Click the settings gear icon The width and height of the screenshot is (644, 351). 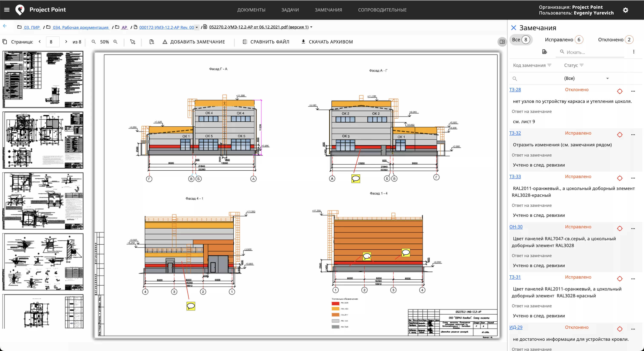(x=625, y=10)
